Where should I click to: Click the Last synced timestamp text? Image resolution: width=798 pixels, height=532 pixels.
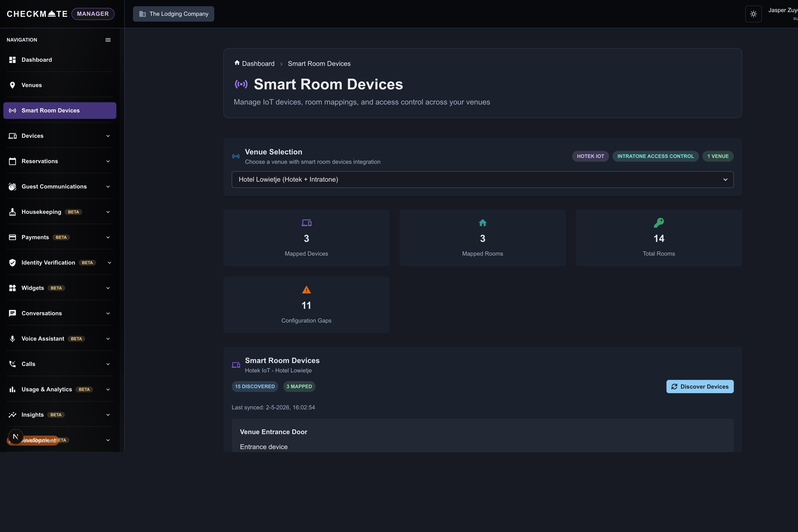(273, 408)
